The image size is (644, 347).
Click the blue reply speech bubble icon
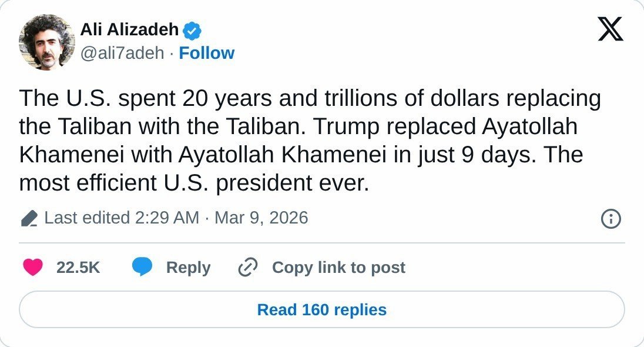point(142,268)
